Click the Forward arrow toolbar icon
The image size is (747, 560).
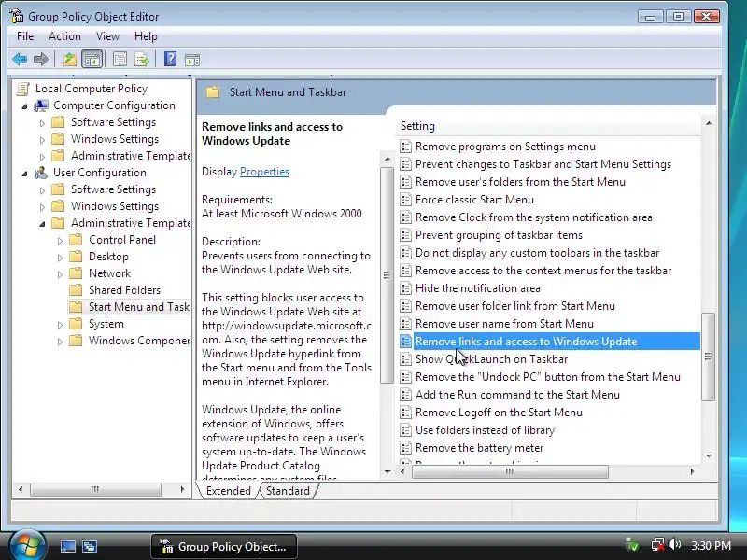pos(41,60)
